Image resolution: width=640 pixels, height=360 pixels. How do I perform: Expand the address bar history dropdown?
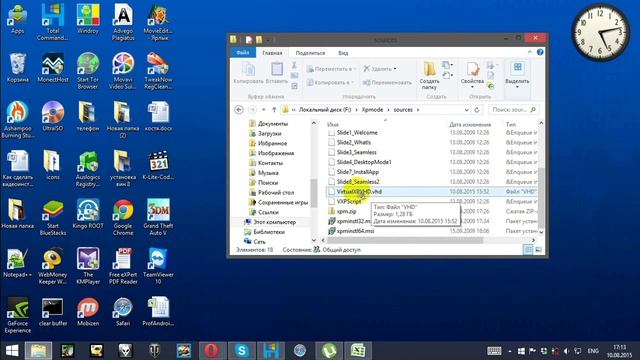point(467,110)
